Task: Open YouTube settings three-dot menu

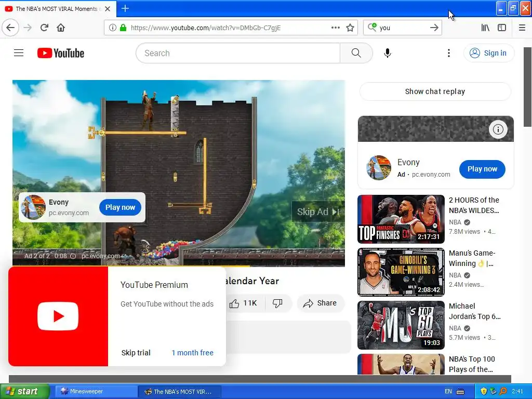Action: pos(448,53)
